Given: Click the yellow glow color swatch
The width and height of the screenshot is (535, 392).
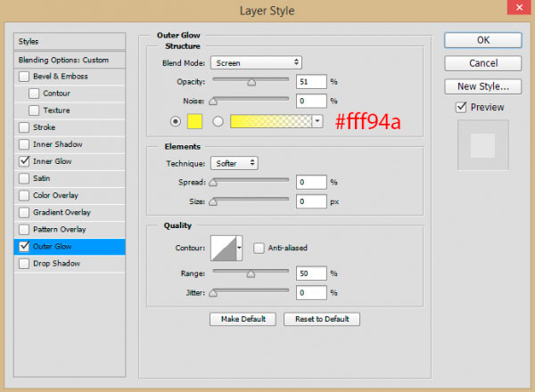Looking at the screenshot, I should pos(194,121).
